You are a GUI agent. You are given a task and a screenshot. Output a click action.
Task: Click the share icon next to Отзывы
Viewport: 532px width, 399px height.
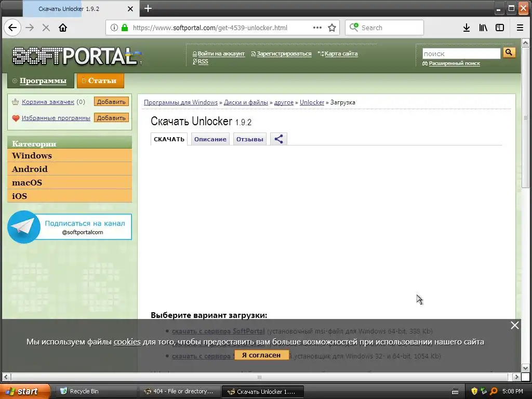point(278,139)
